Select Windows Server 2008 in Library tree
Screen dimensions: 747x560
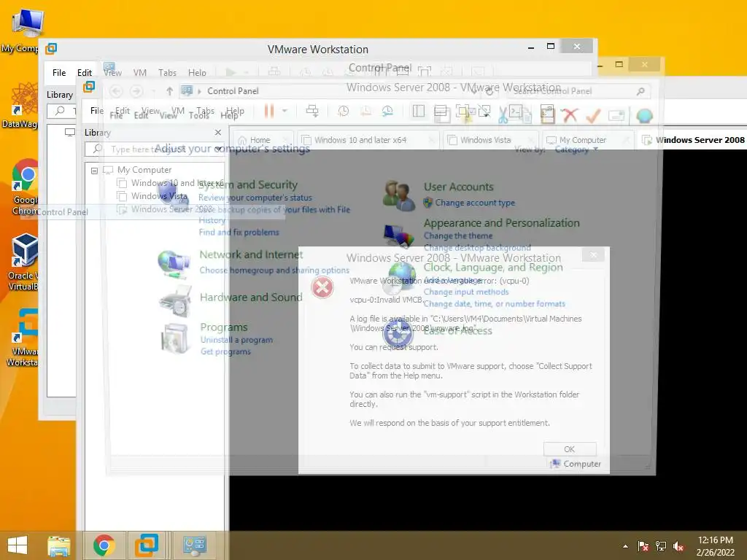pyautogui.click(x=166, y=209)
